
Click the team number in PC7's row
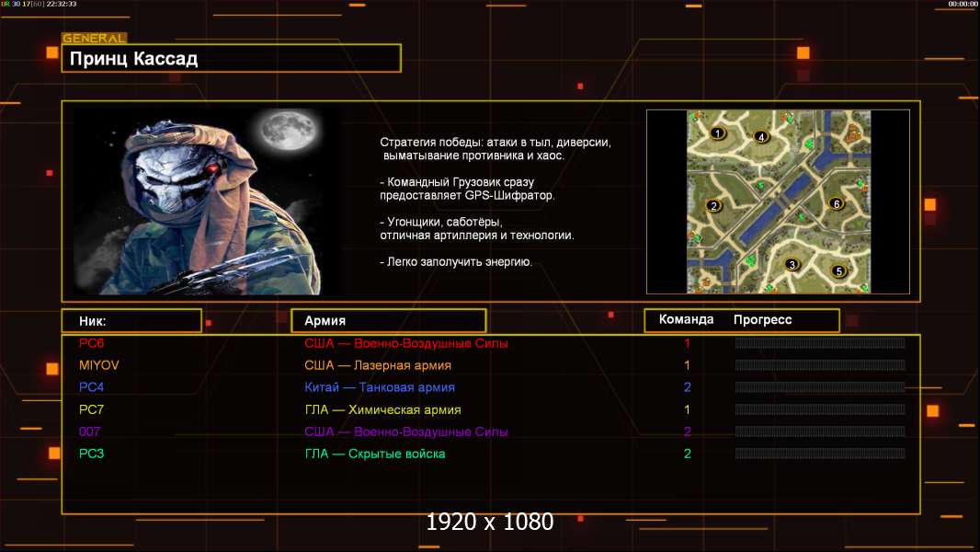click(687, 409)
